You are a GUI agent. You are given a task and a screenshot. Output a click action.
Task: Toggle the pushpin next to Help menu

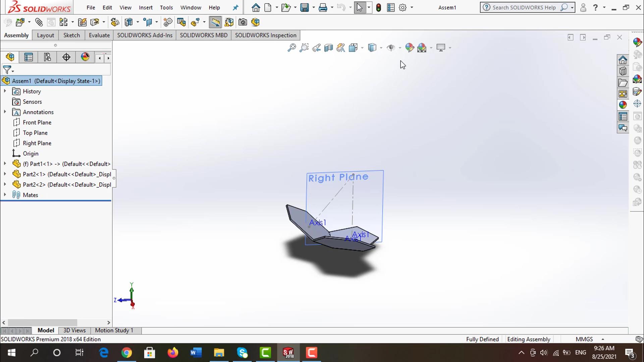coord(235,7)
